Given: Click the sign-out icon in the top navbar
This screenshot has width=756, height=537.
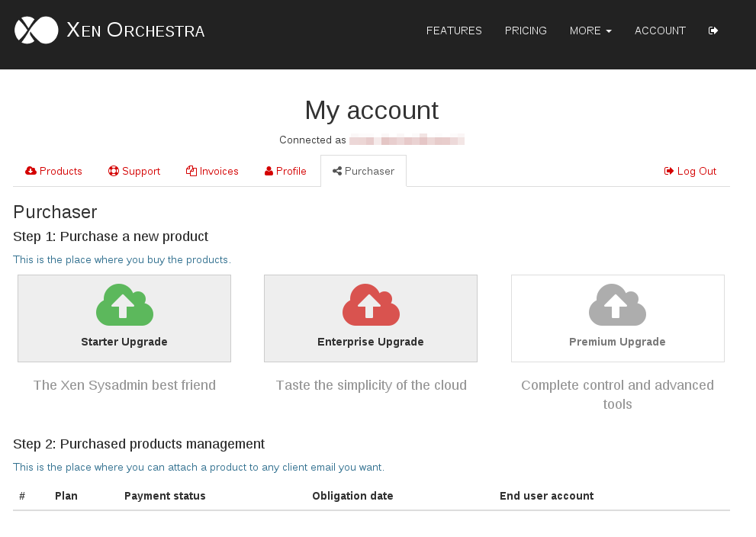Looking at the screenshot, I should [x=713, y=31].
